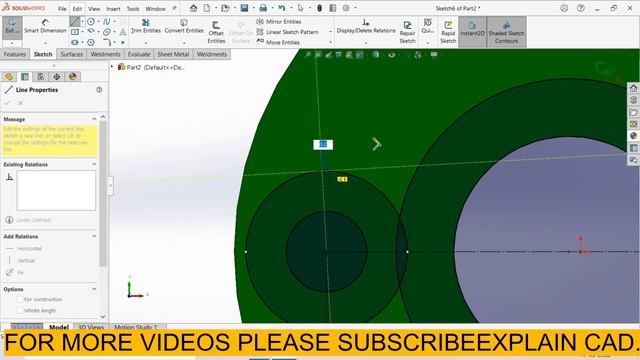Select the Straight Slot tool
This screenshot has width=640, height=360.
75,42
